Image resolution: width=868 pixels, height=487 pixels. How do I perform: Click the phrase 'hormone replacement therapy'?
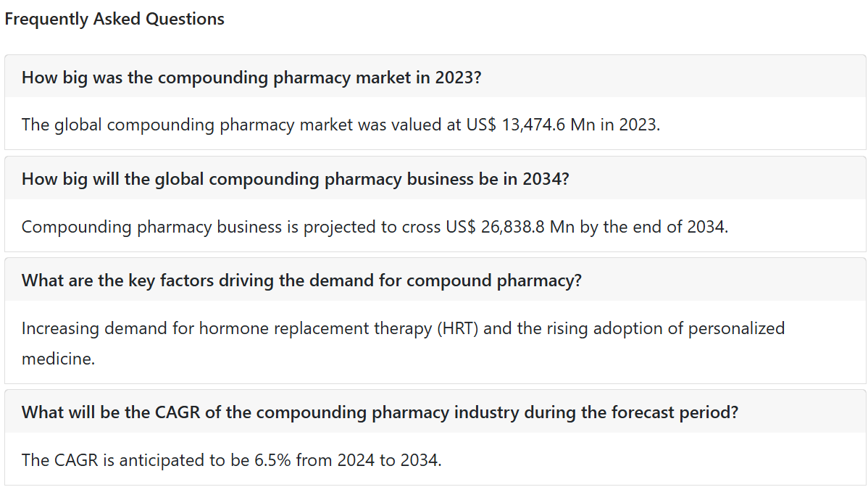point(315,328)
